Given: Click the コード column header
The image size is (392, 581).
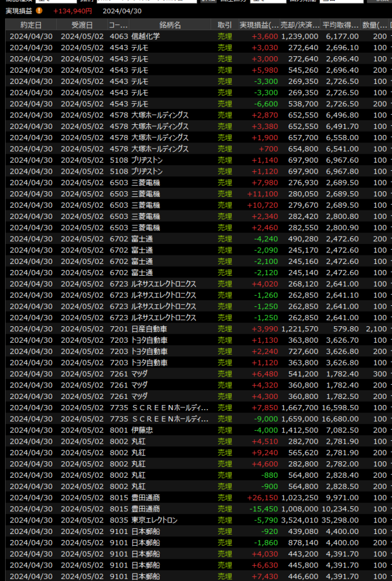Looking at the screenshot, I should (118, 25).
